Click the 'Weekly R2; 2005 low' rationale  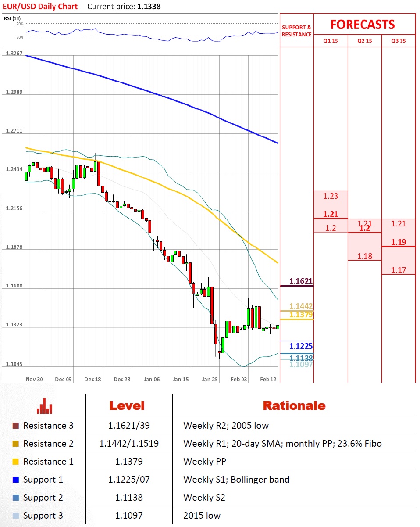point(226,426)
